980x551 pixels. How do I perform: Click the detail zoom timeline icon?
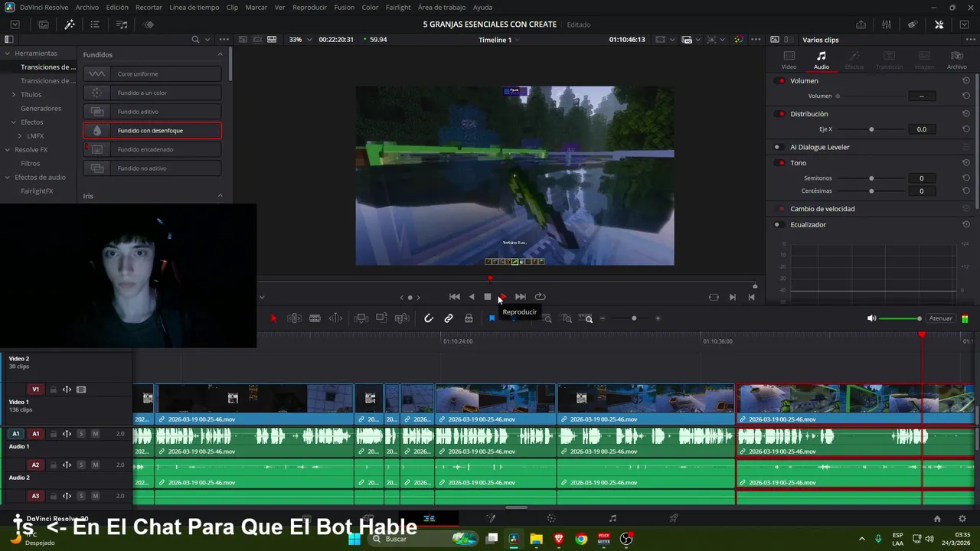[x=567, y=318]
